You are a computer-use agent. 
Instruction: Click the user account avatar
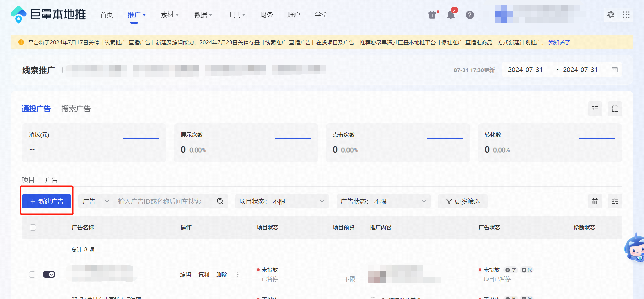(x=504, y=14)
